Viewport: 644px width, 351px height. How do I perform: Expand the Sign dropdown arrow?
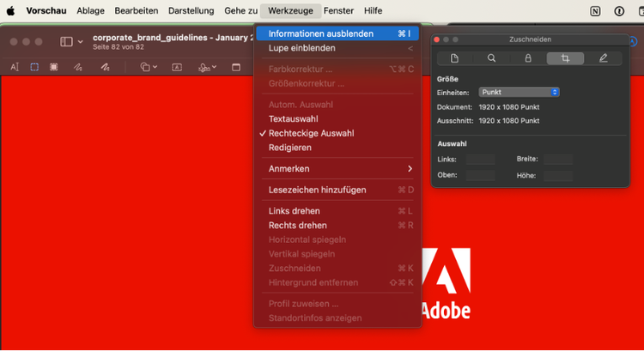[214, 67]
